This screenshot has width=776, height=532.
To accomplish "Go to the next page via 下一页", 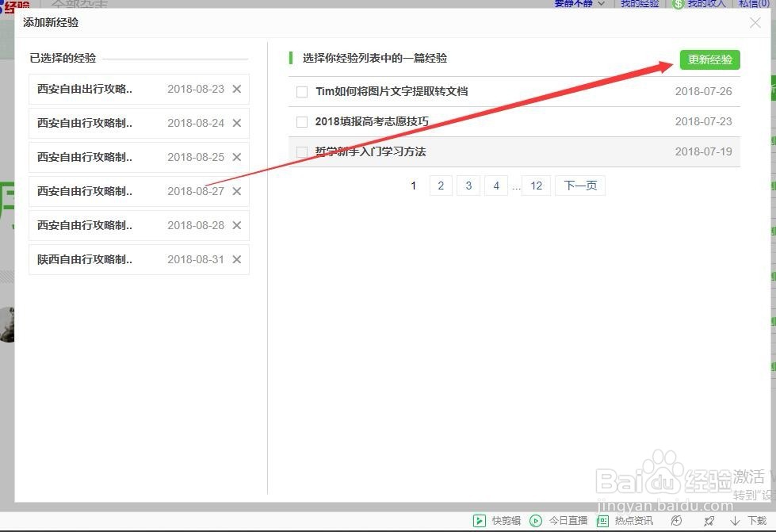I will (x=579, y=186).
